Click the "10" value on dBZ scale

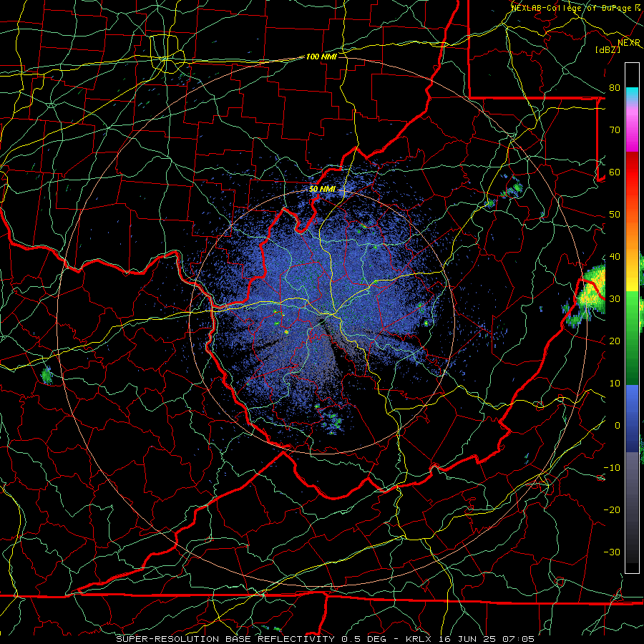coord(615,384)
